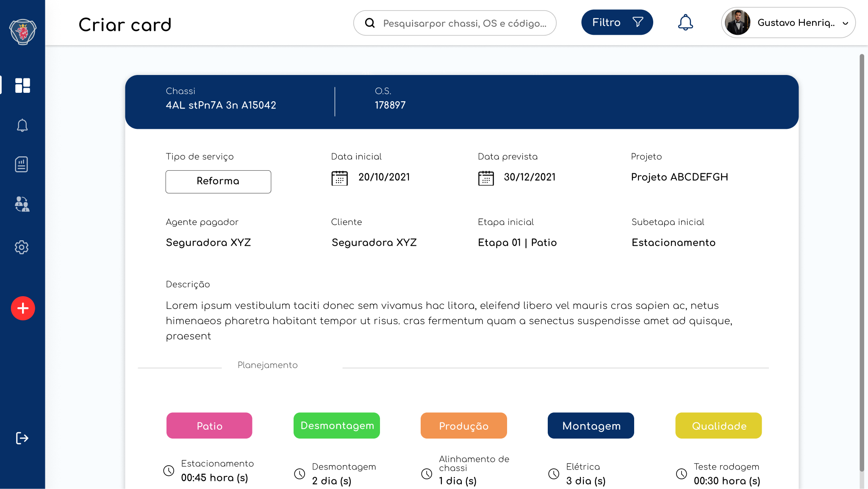Select the green Desmontagem stage tag
Viewport: 868px width, 489px height.
[337, 425]
